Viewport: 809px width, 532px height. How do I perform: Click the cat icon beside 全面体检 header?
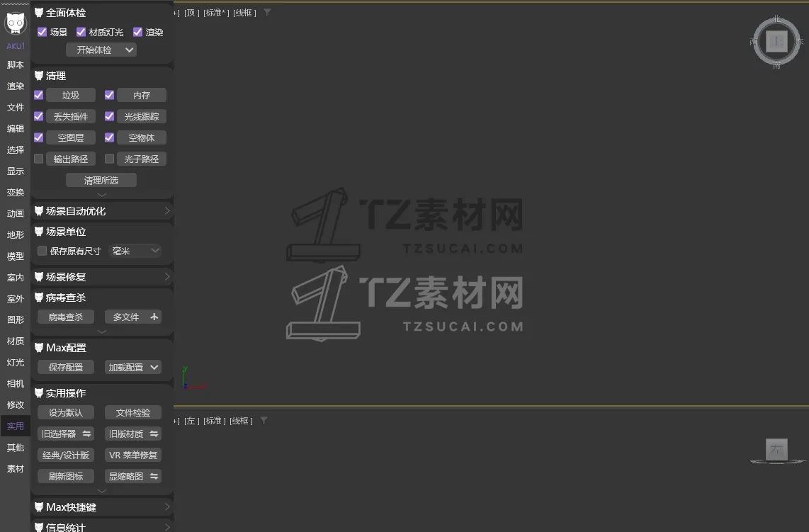[39, 12]
